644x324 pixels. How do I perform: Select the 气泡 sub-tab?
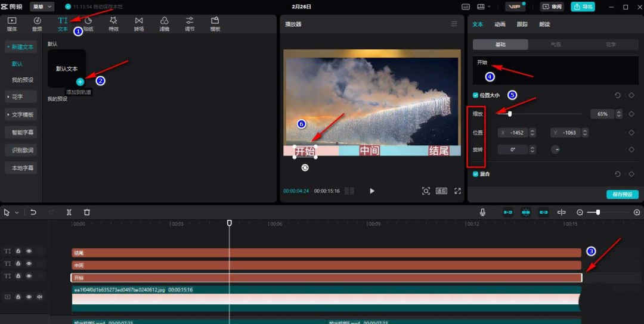click(555, 45)
